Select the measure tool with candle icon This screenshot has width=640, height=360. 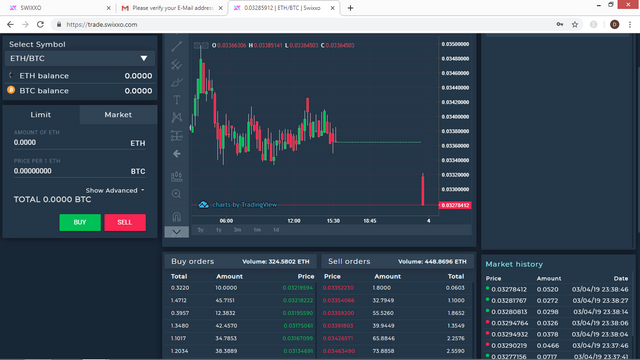176,176
